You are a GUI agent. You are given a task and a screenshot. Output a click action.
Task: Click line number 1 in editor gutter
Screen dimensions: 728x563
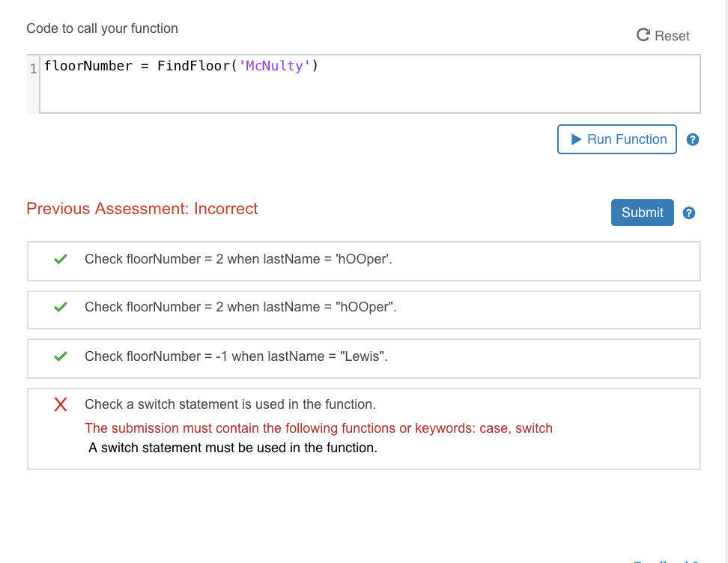tap(33, 68)
